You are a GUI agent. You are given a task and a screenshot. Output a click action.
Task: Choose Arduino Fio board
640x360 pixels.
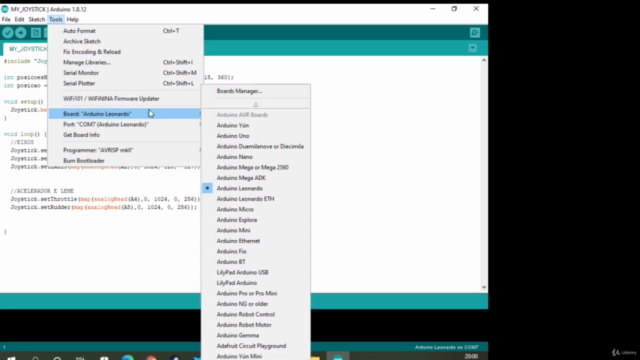click(256, 251)
